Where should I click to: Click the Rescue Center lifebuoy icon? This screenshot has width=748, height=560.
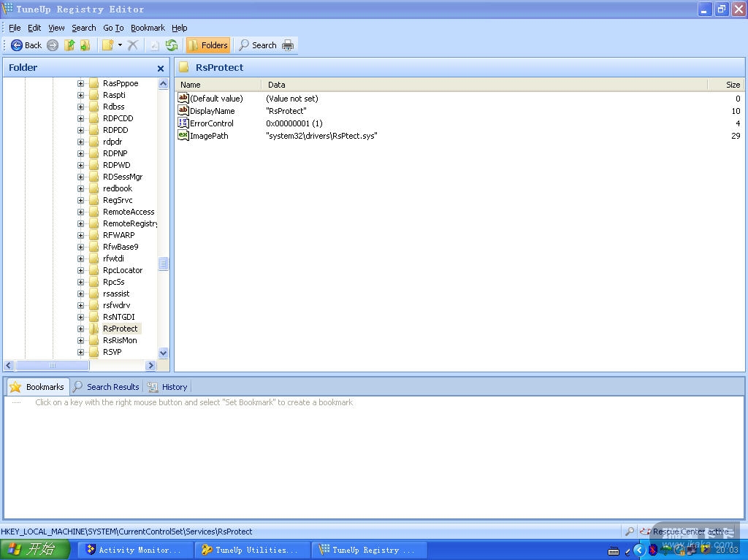(x=646, y=531)
